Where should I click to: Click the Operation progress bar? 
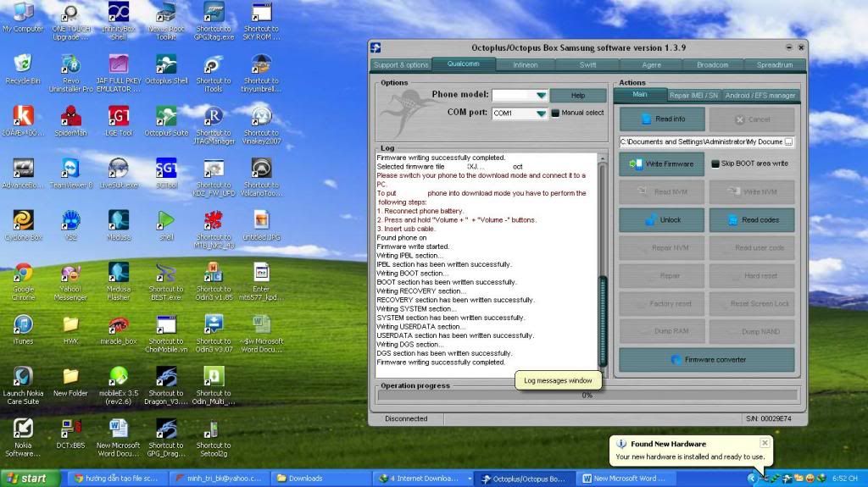coord(587,396)
